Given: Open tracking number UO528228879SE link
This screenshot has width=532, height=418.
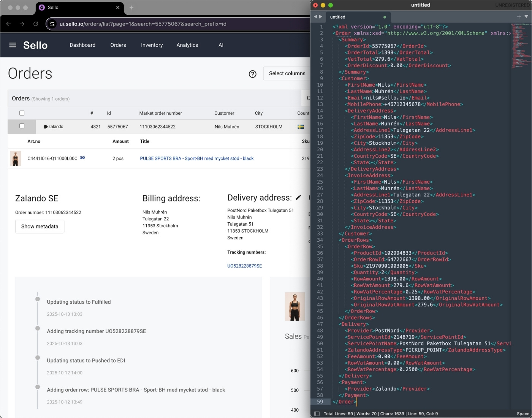Looking at the screenshot, I should pos(244,266).
